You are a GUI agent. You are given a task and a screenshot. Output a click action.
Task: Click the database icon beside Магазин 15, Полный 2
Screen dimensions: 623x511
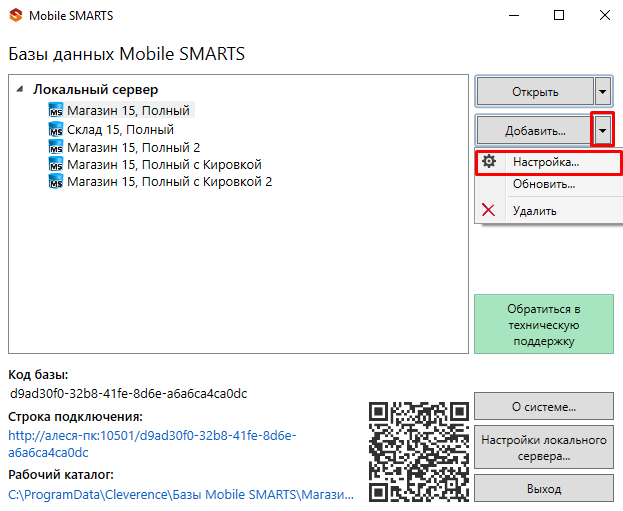tap(56, 147)
